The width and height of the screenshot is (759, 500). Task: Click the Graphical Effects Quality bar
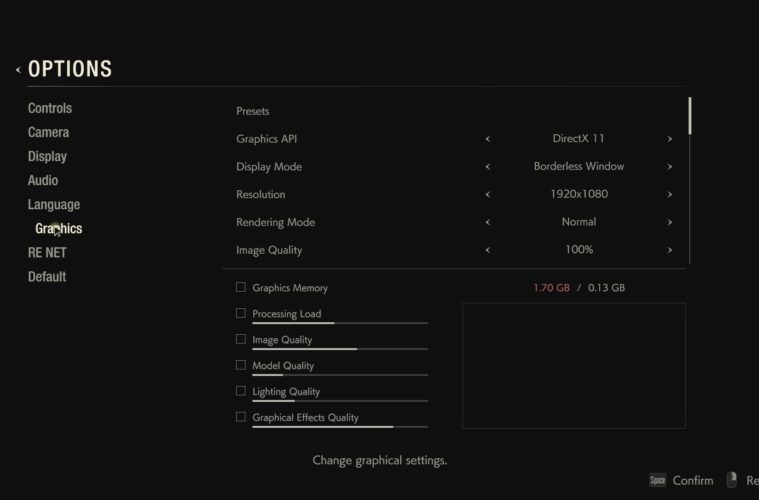click(x=340, y=427)
